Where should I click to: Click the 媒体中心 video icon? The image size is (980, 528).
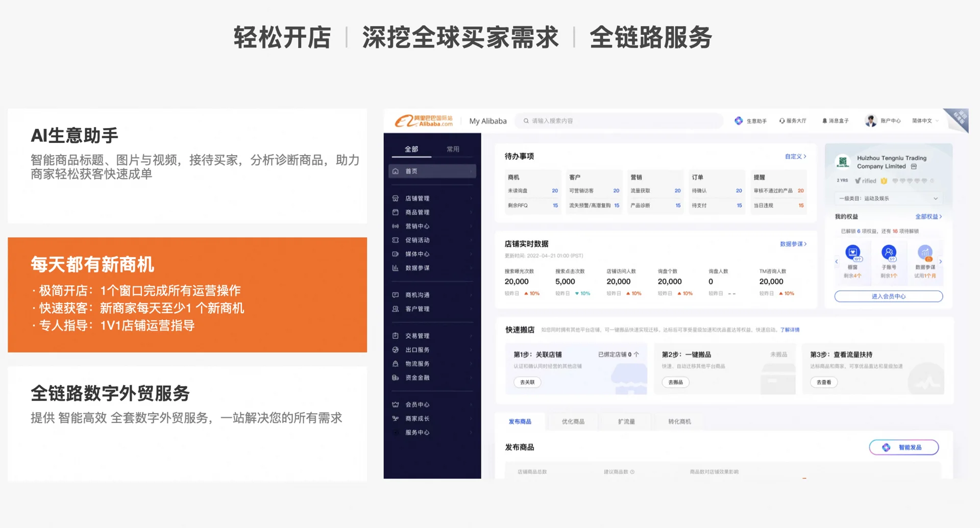[x=396, y=254]
